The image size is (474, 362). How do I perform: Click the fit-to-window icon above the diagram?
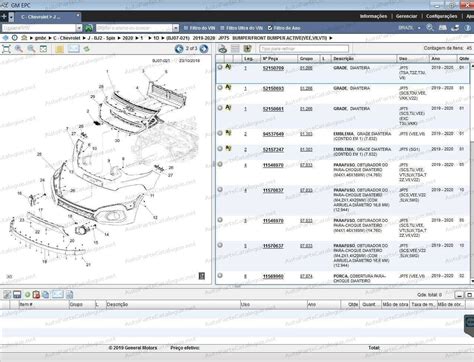coord(6,49)
